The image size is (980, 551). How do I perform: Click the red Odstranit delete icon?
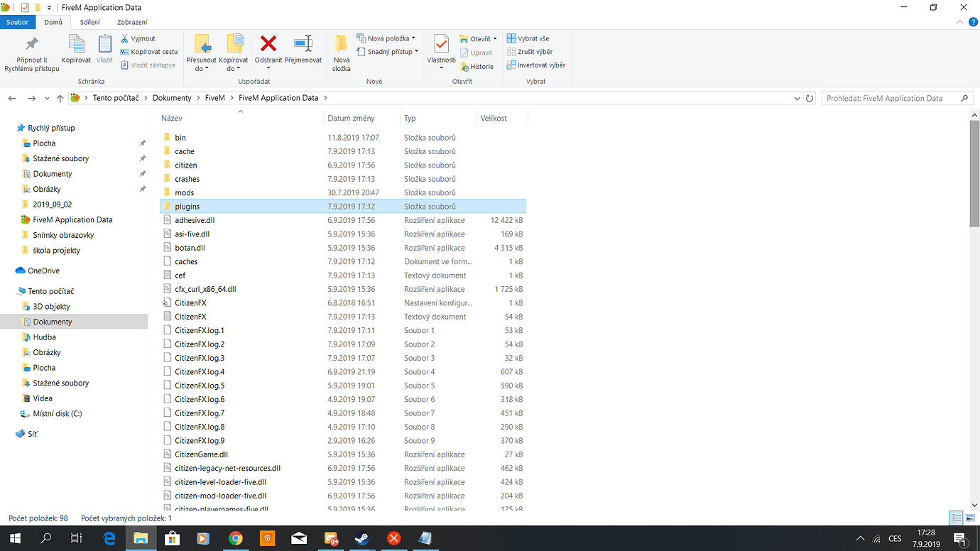[x=268, y=44]
